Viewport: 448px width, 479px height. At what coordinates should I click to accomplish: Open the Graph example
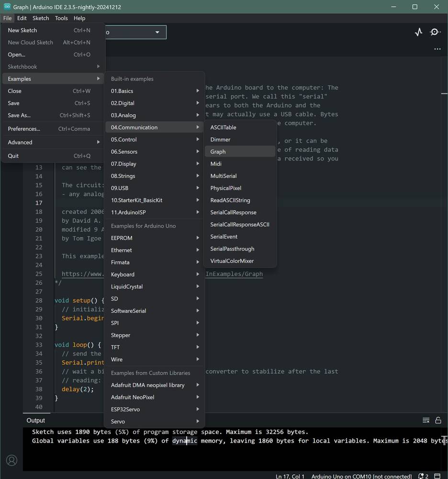pyautogui.click(x=240, y=151)
